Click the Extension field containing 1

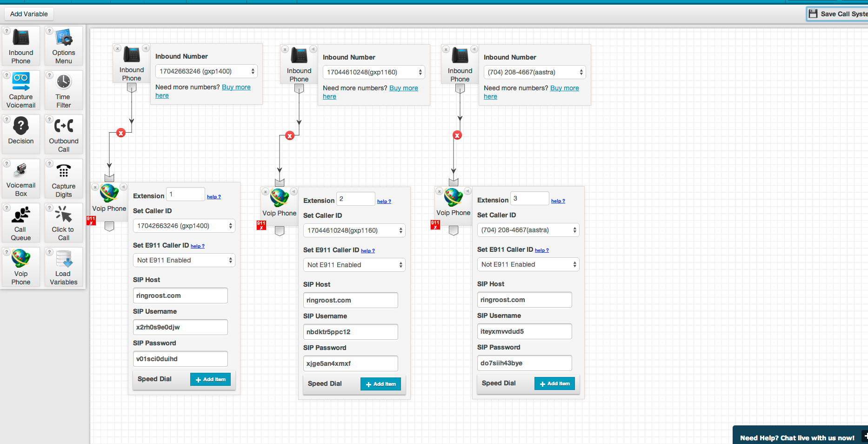186,194
